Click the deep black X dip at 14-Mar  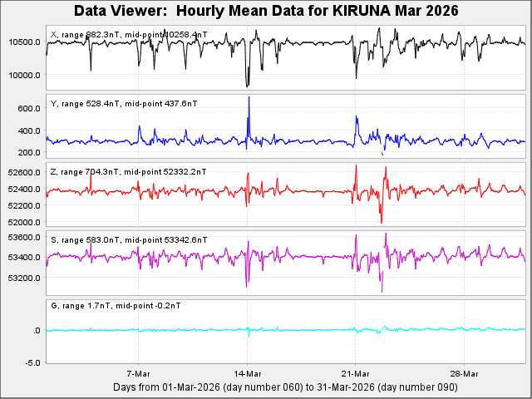point(247,83)
